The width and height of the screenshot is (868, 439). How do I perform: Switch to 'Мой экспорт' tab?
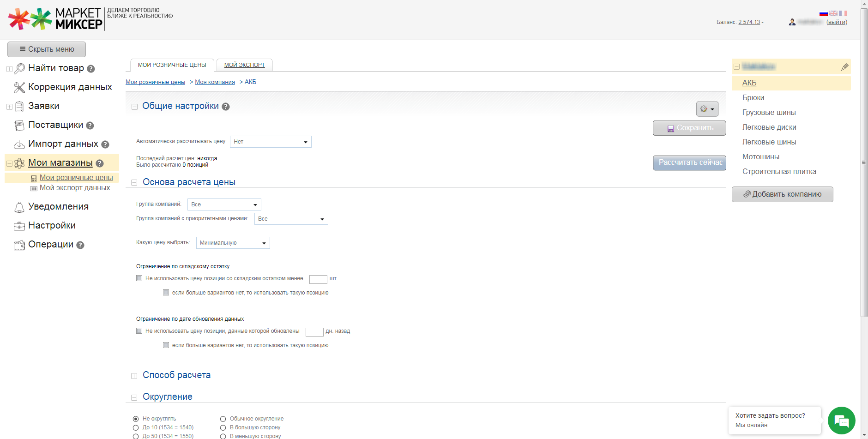pyautogui.click(x=245, y=65)
